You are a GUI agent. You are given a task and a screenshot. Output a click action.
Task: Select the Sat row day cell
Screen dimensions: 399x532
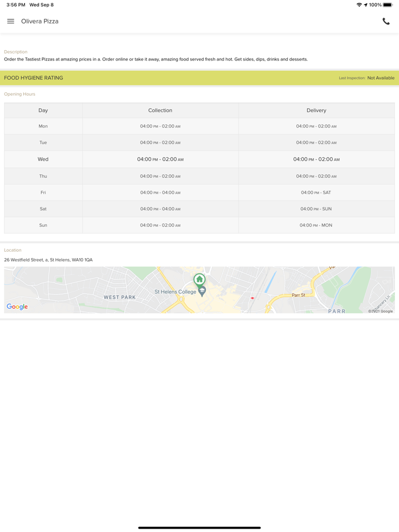tap(43, 208)
